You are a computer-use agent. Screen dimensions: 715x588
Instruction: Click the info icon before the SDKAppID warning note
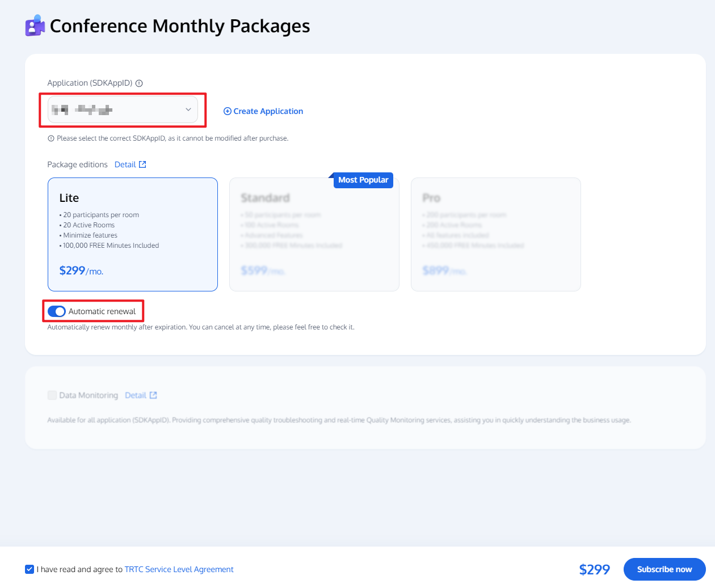[x=51, y=138]
